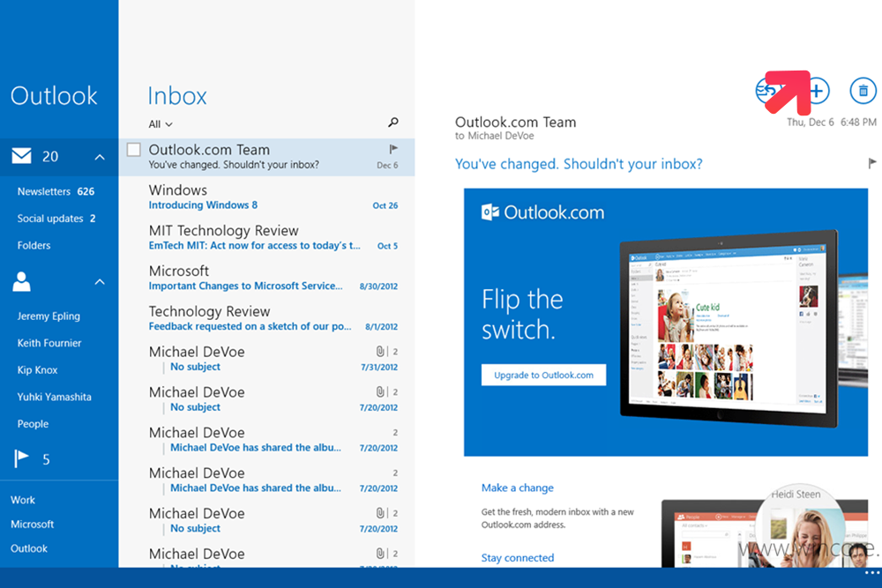Open search with the magnifier icon in Inbox
This screenshot has height=588, width=882.
click(393, 122)
